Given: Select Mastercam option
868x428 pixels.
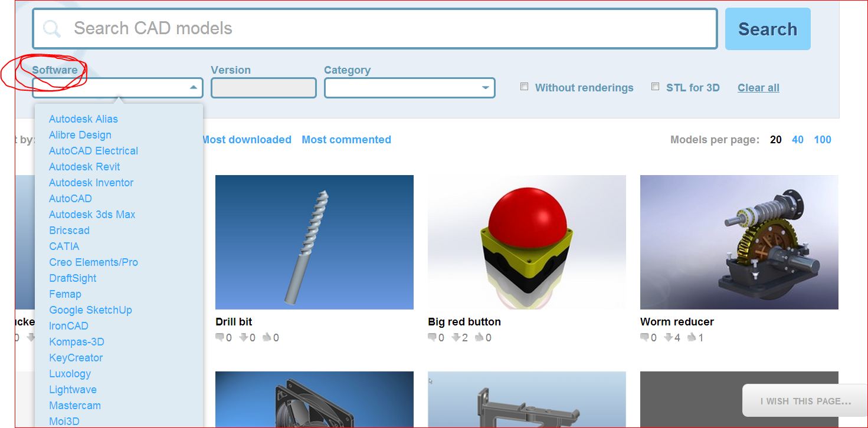Looking at the screenshot, I should 75,405.
